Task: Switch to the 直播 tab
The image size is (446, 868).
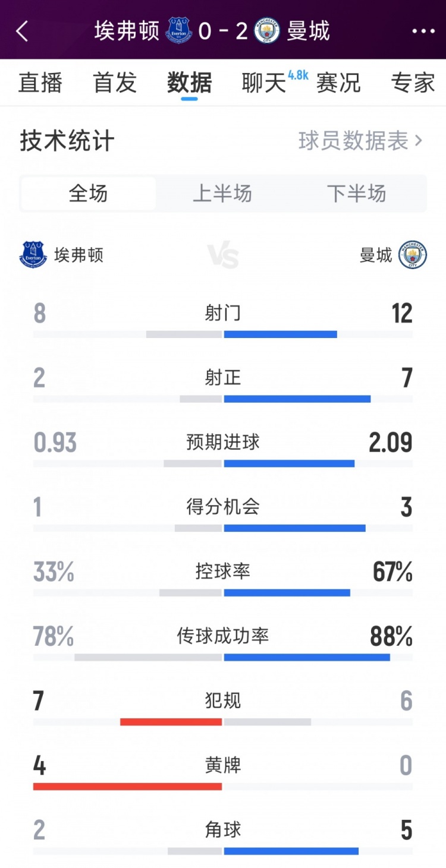Action: coord(40,83)
